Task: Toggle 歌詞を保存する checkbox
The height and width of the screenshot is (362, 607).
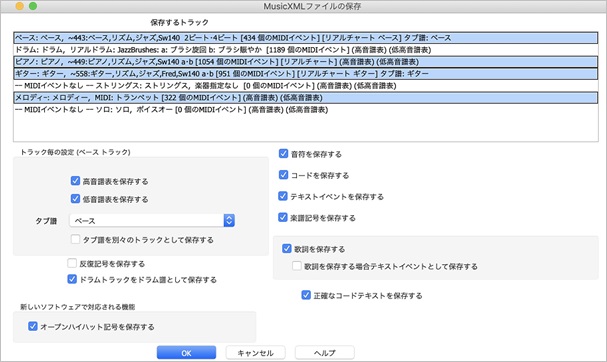Action: tap(287, 249)
